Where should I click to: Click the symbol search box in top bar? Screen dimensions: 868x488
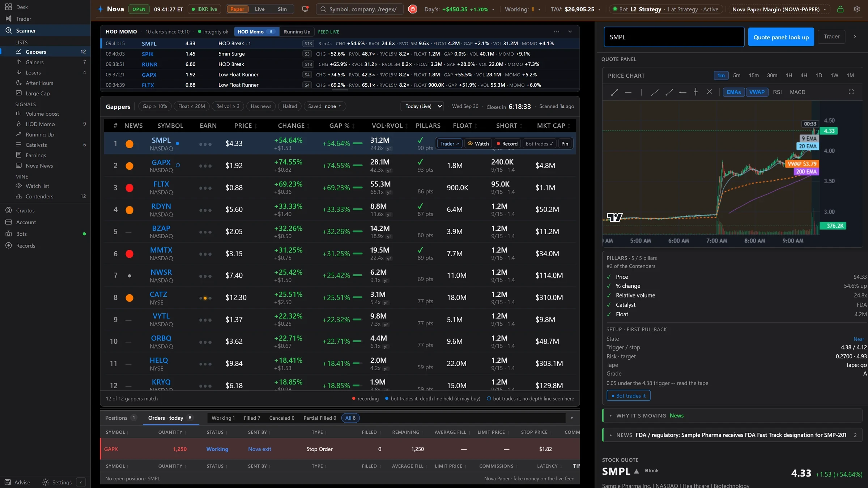(x=360, y=9)
